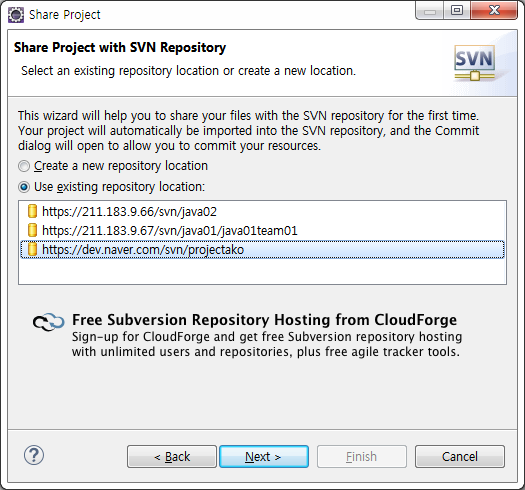Click the repository icon beside java01team01
The image size is (525, 490).
[32, 230]
